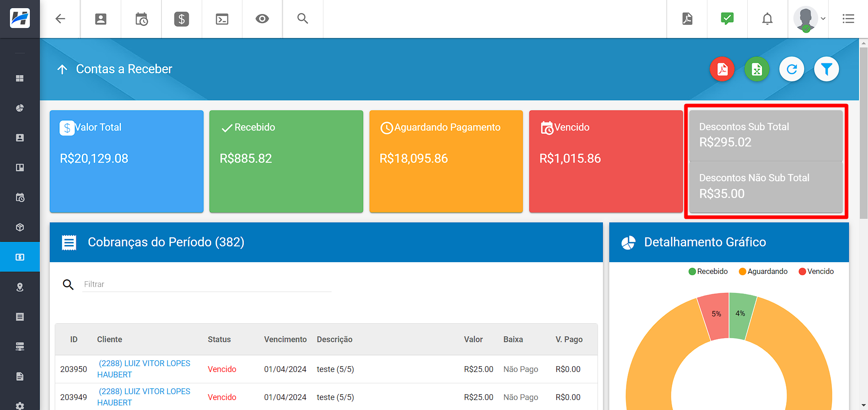Sort by the Descrição column header
The width and height of the screenshot is (868, 410).
click(335, 339)
